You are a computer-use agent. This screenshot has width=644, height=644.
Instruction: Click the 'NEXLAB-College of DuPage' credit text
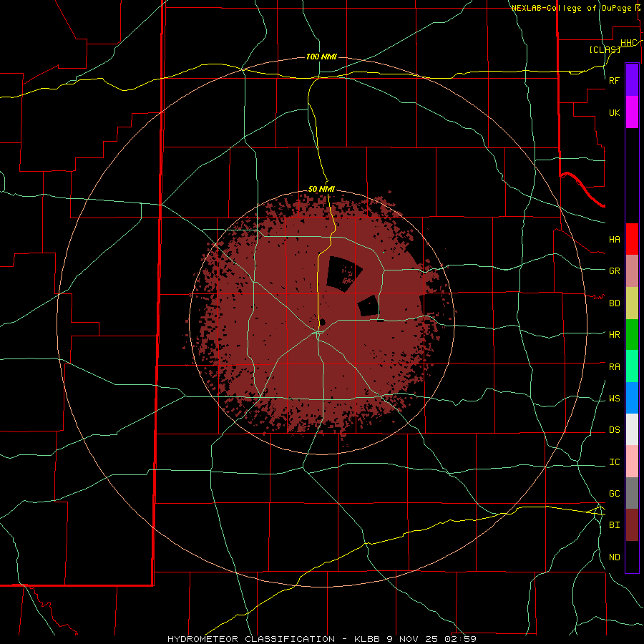(x=572, y=8)
